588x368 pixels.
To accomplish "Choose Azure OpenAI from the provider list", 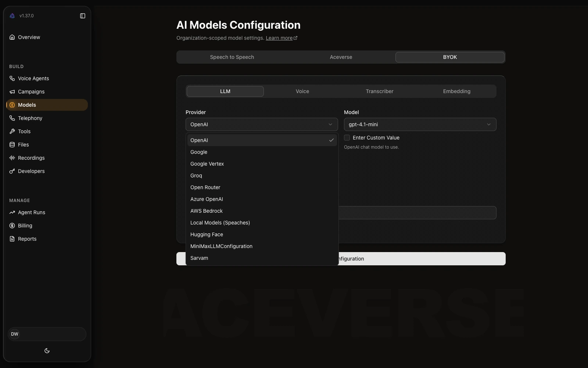I will pyautogui.click(x=262, y=199).
